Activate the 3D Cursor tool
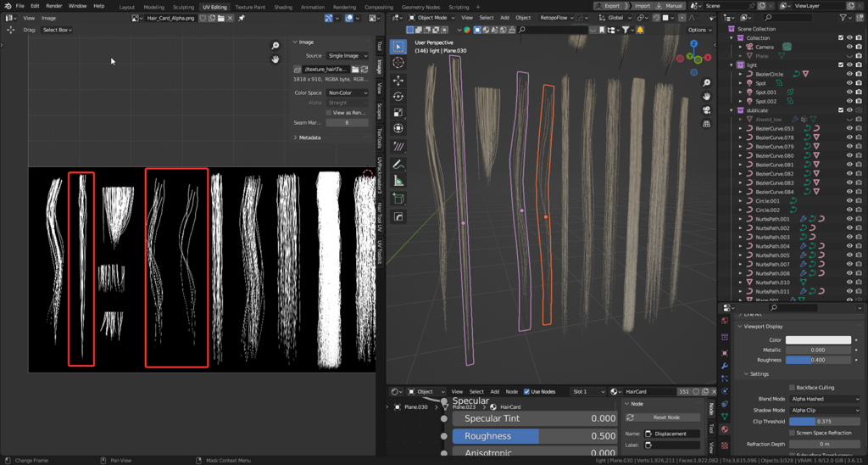The height and width of the screenshot is (465, 868). tap(398, 63)
